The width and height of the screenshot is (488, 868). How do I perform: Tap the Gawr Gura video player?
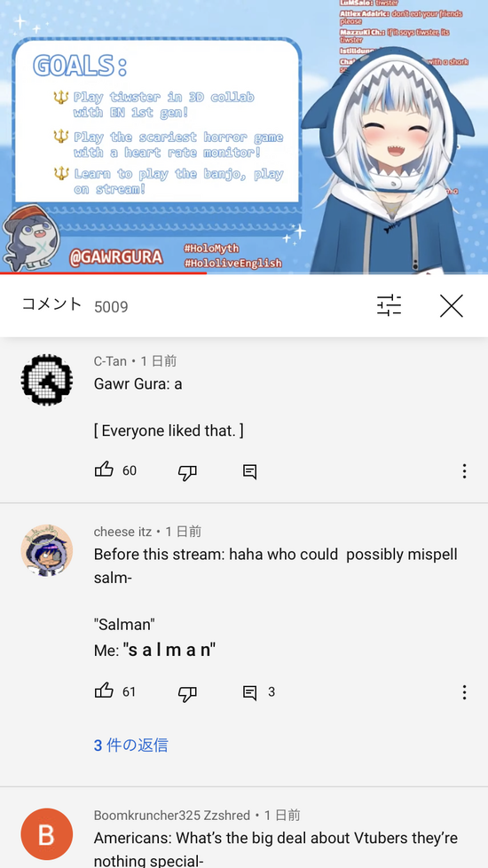point(244,136)
